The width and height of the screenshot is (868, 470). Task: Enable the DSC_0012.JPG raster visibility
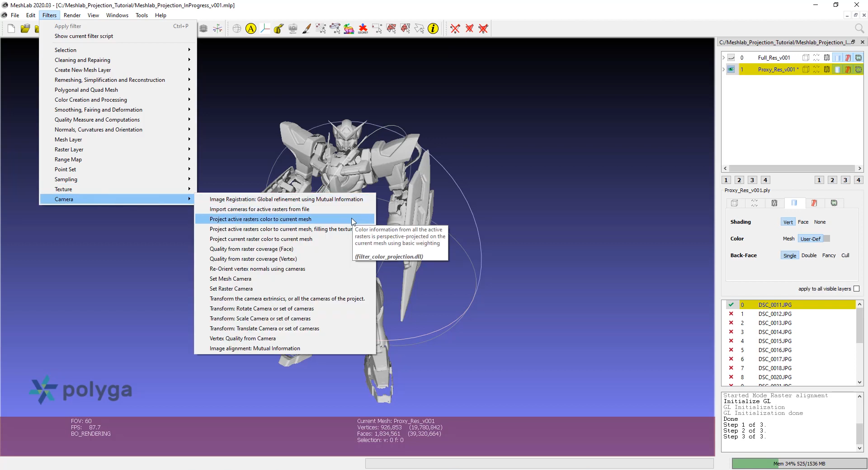coord(731,314)
